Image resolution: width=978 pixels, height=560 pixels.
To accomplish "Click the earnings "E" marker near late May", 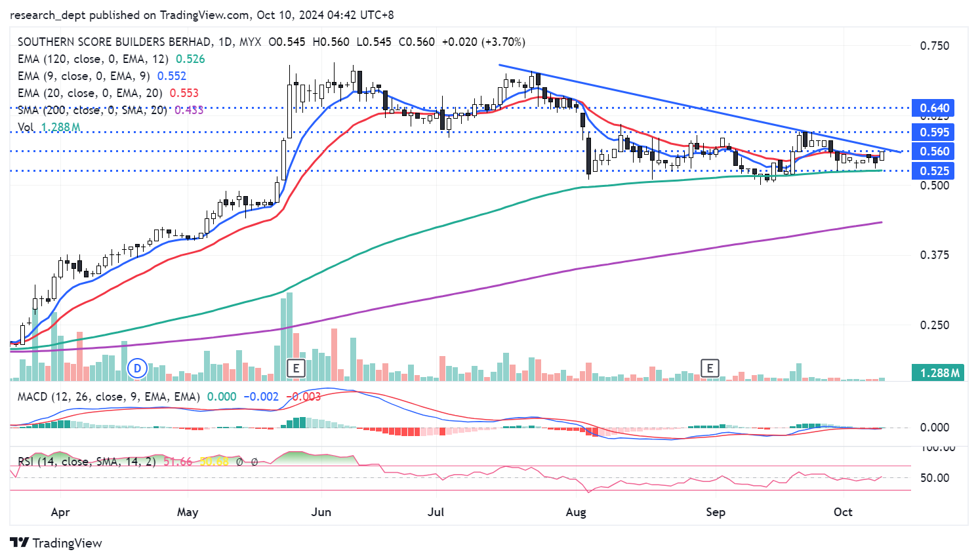I will [296, 368].
